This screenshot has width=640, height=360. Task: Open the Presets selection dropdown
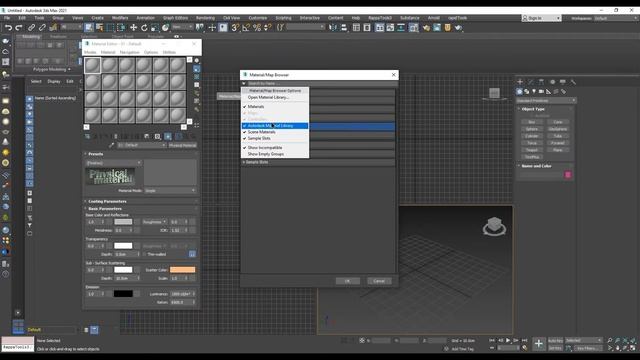pyautogui.click(x=113, y=163)
